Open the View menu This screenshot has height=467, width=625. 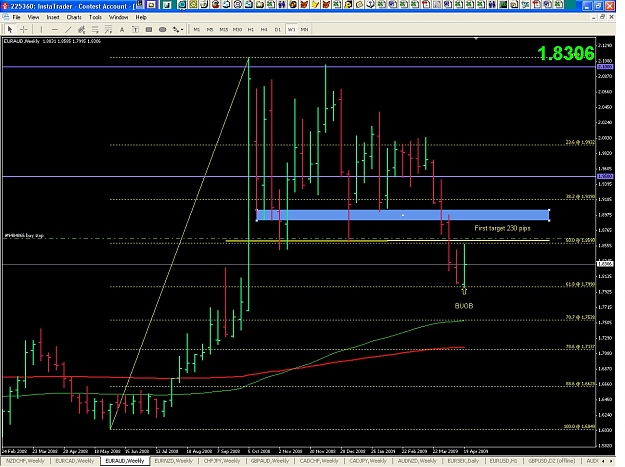tap(33, 17)
